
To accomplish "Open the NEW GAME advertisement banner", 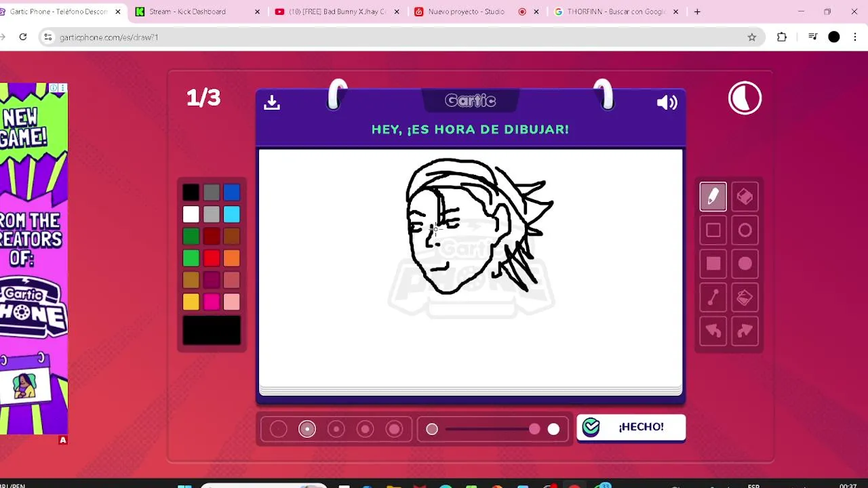I will click(x=34, y=258).
